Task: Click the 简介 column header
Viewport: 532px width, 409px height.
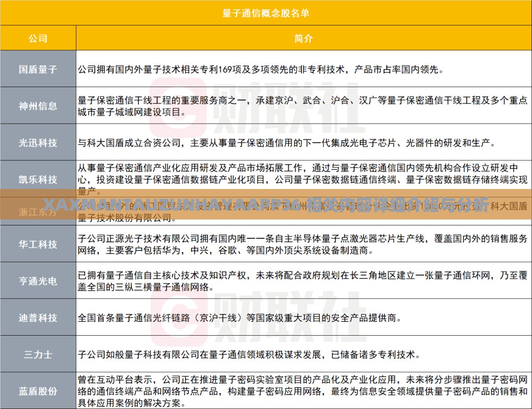Action: (x=303, y=38)
